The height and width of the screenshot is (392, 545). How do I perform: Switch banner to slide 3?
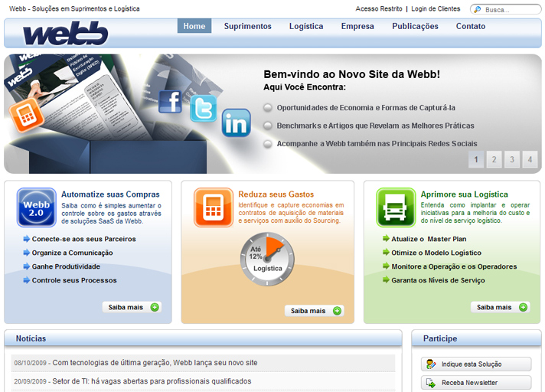(x=512, y=159)
